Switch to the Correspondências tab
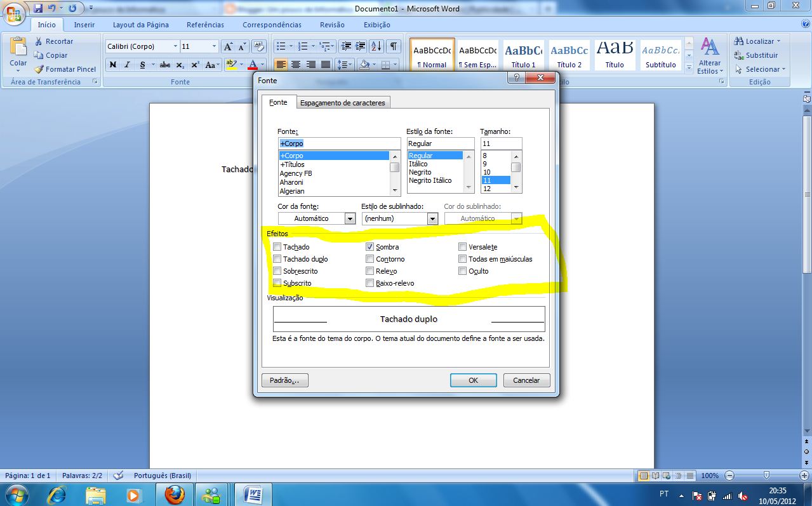 click(272, 25)
